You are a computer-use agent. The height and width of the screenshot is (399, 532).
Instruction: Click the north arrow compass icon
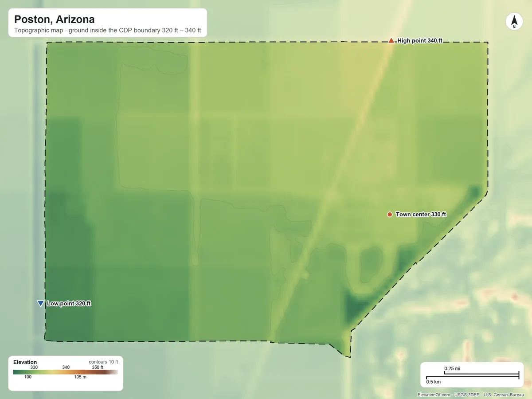click(x=514, y=22)
